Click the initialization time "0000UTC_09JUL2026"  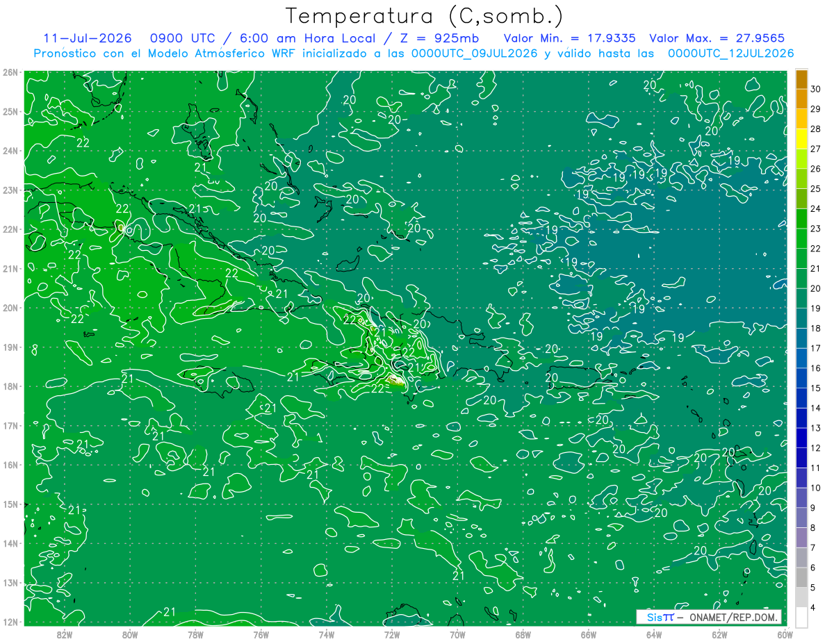click(x=475, y=53)
